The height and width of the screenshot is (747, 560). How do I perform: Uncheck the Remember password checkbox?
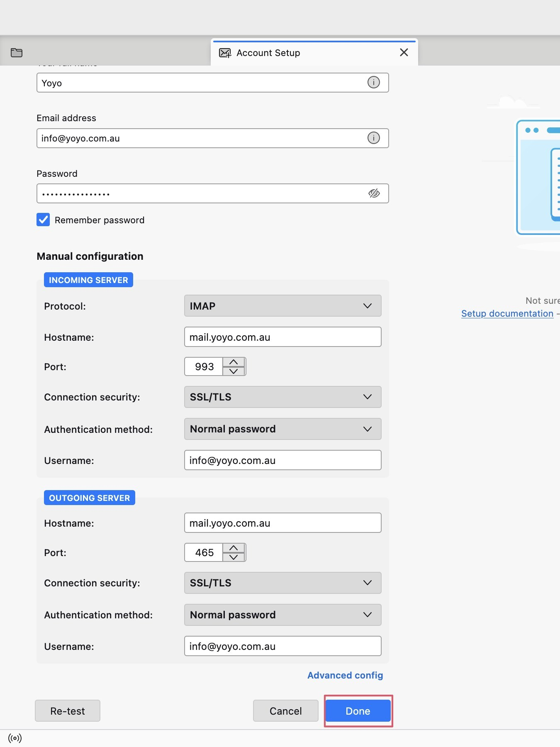(43, 220)
